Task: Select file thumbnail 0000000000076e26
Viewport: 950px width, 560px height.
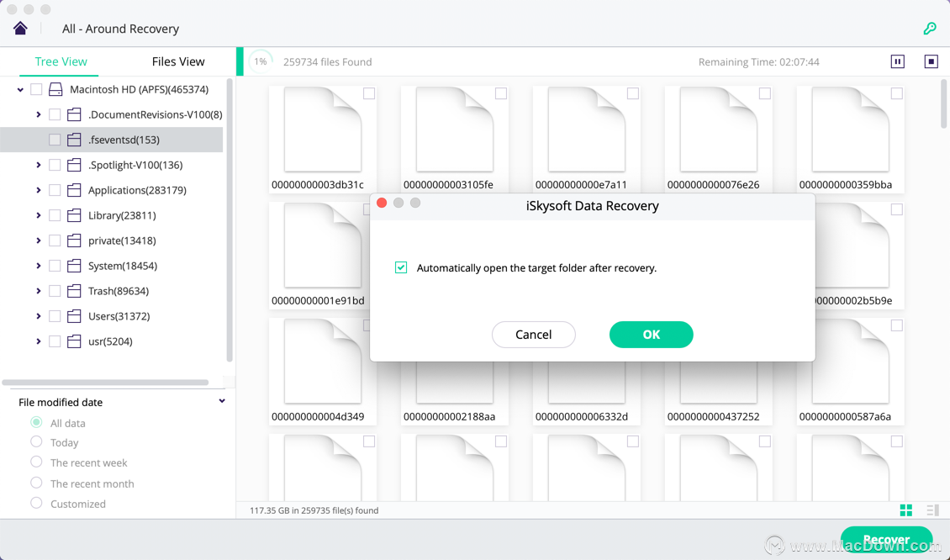Action: tap(719, 140)
